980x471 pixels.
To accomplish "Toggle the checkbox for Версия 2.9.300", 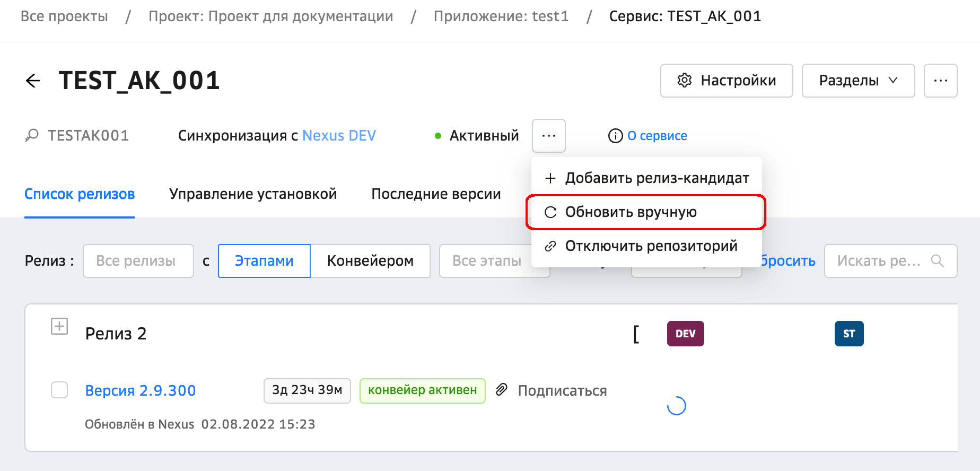I will [59, 390].
